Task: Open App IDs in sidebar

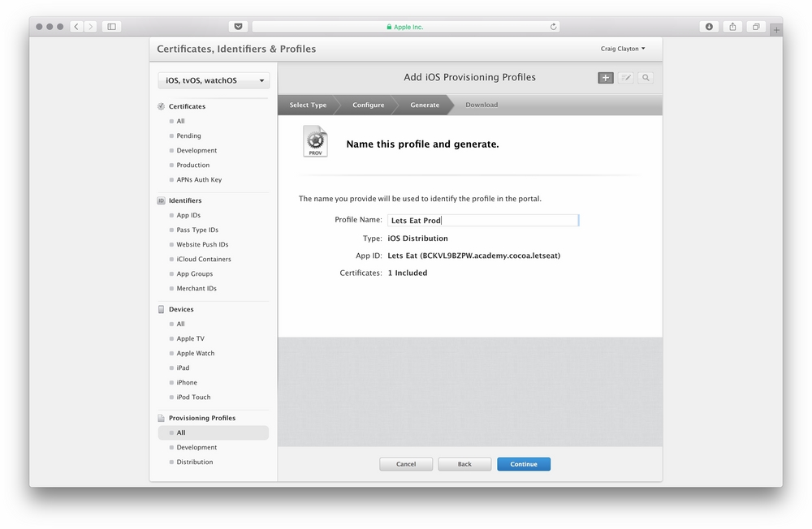Action: click(x=188, y=215)
